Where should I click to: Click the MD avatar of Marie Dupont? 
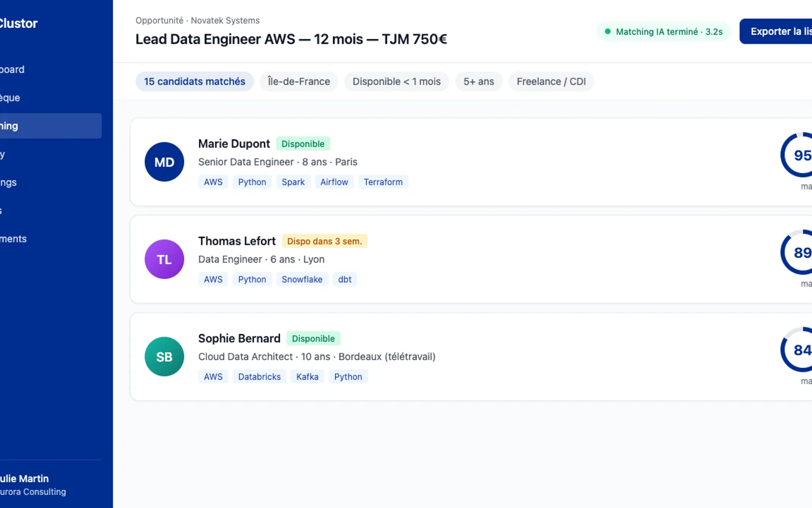point(164,162)
